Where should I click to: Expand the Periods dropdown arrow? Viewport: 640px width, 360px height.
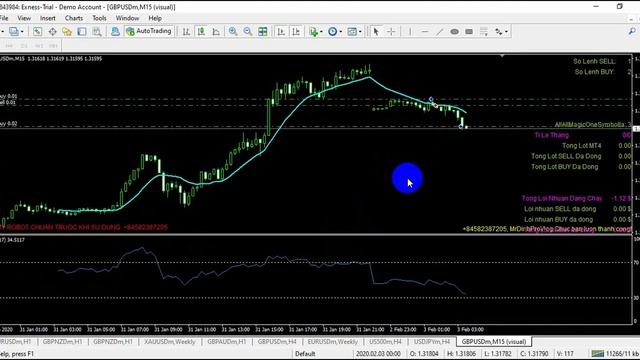point(341,32)
